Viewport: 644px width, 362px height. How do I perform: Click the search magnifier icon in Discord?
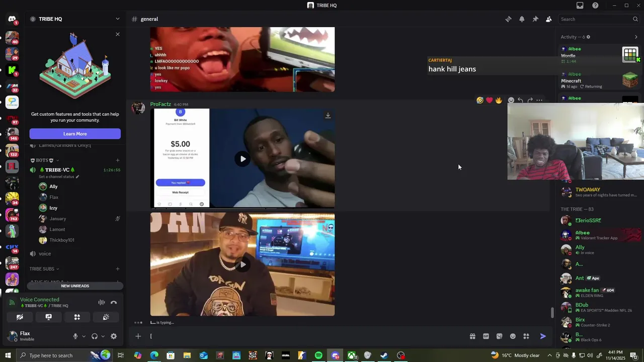click(x=635, y=19)
